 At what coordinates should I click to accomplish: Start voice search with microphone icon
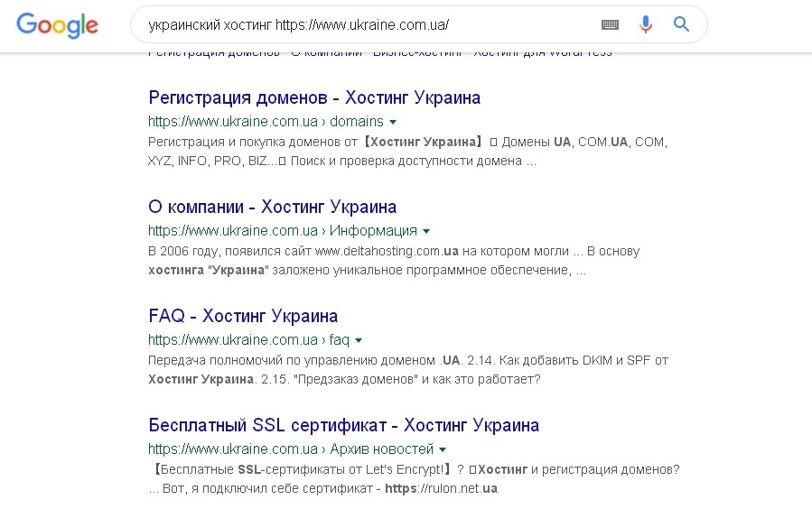coord(645,24)
